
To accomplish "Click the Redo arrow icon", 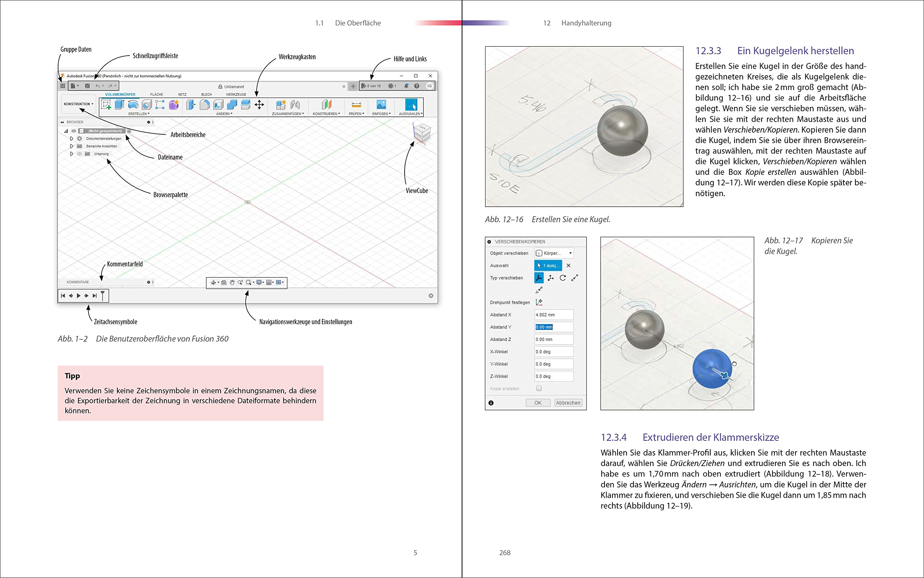I will 110,86.
